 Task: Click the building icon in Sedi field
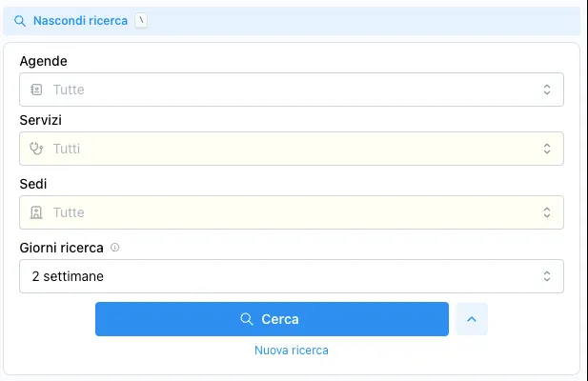coord(37,212)
